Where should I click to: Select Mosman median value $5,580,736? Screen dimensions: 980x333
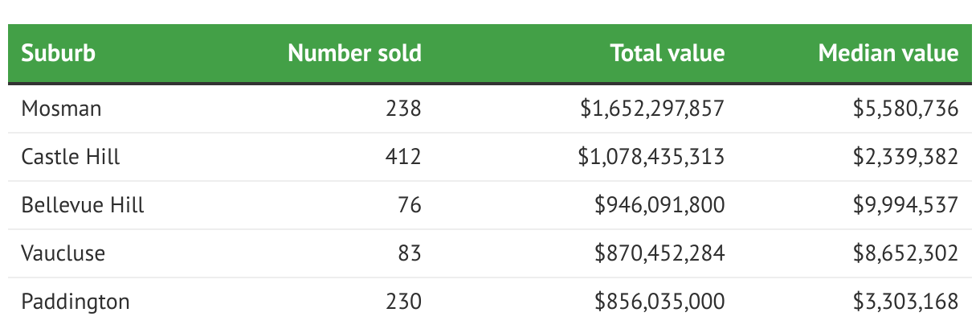point(906,109)
